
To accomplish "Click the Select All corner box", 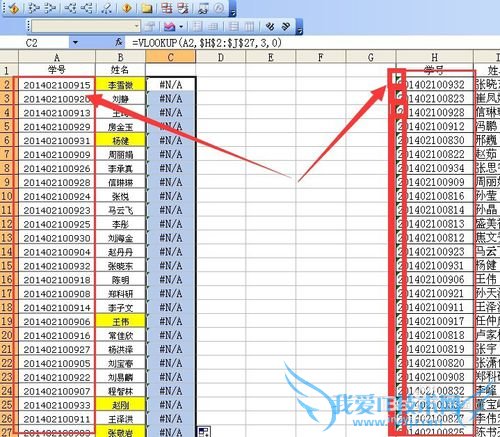I will click(x=9, y=57).
